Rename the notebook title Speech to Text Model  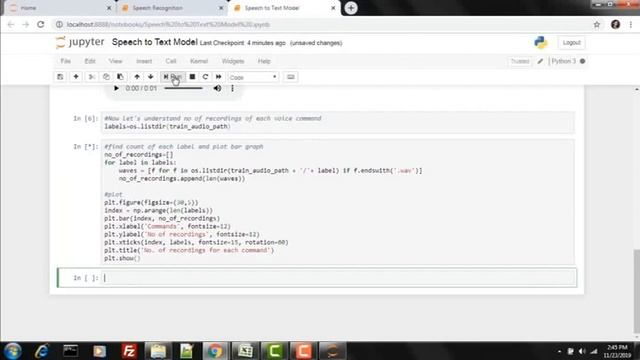[x=155, y=42]
